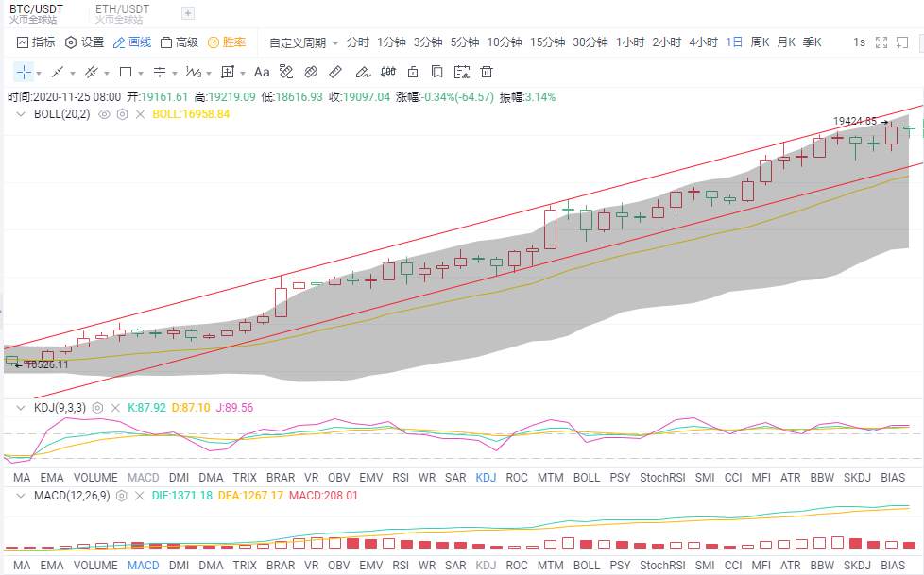Choose BIAS in the bottom indicator row
The height and width of the screenshot is (575, 924).
point(893,566)
